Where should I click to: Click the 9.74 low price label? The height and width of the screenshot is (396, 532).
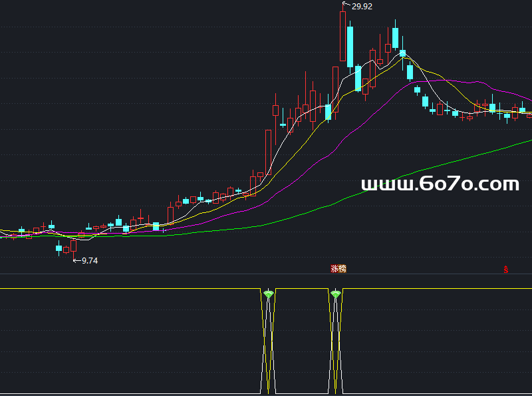[89, 261]
